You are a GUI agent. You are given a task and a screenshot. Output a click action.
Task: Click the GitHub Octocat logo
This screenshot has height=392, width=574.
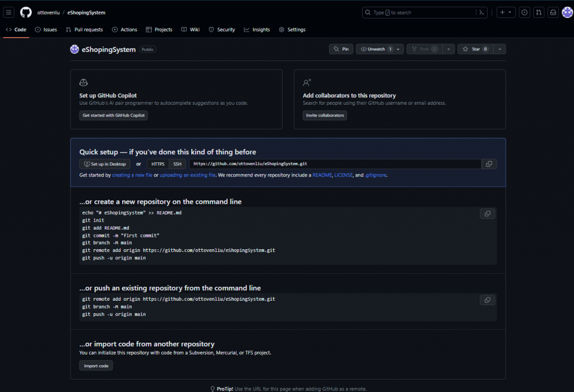tap(26, 12)
